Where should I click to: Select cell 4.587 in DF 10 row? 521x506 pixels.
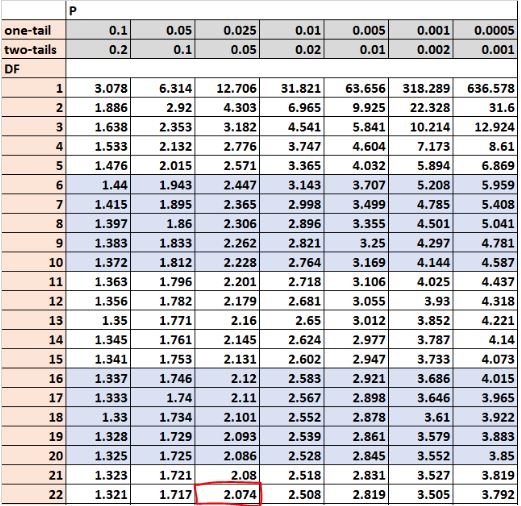click(x=485, y=262)
